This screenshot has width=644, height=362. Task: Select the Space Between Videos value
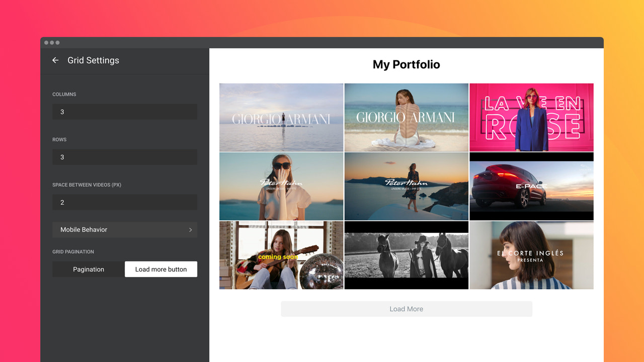[125, 202]
